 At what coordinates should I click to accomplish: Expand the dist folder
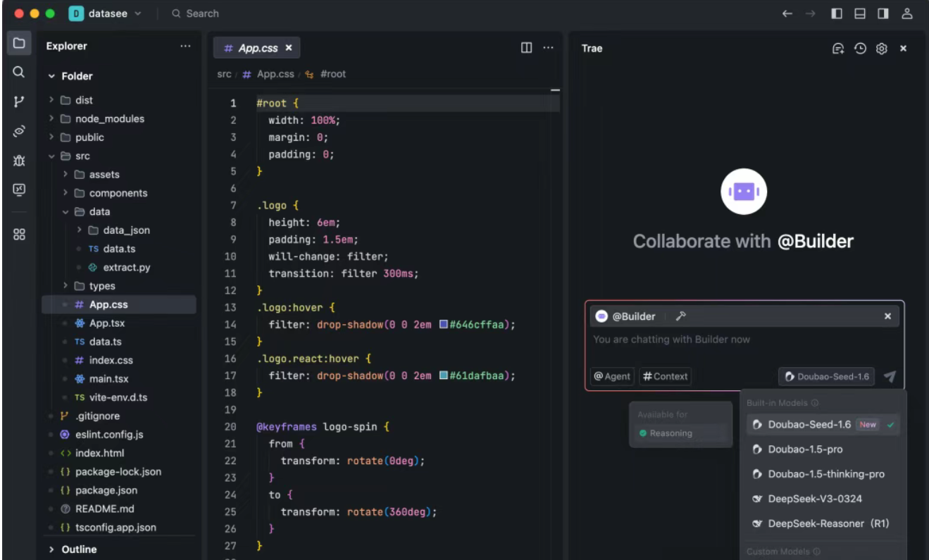tap(51, 100)
